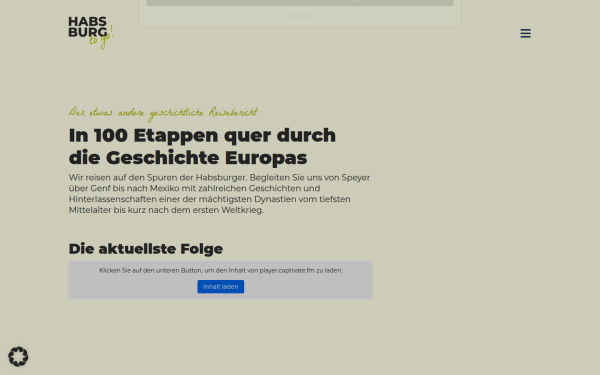Open cookie preferences badge icon
The width and height of the screenshot is (600, 375).
[18, 357]
